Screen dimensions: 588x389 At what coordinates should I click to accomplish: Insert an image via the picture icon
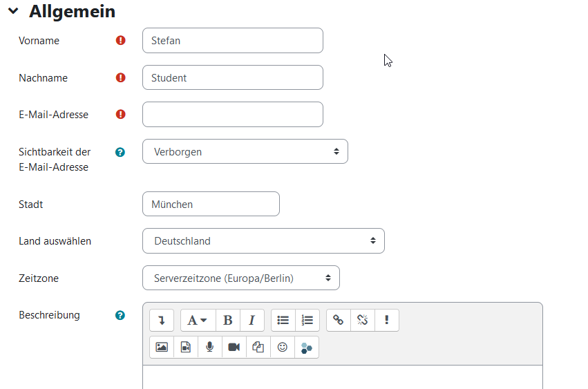[162, 347]
